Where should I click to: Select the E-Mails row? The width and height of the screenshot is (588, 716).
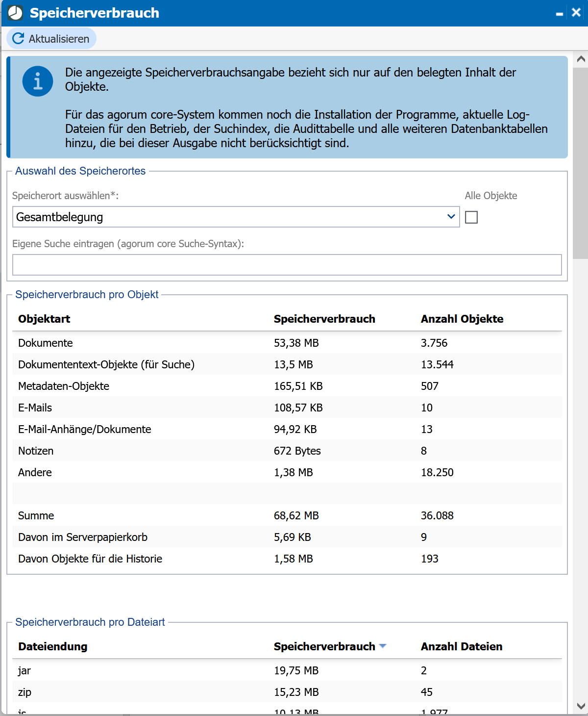click(x=287, y=408)
